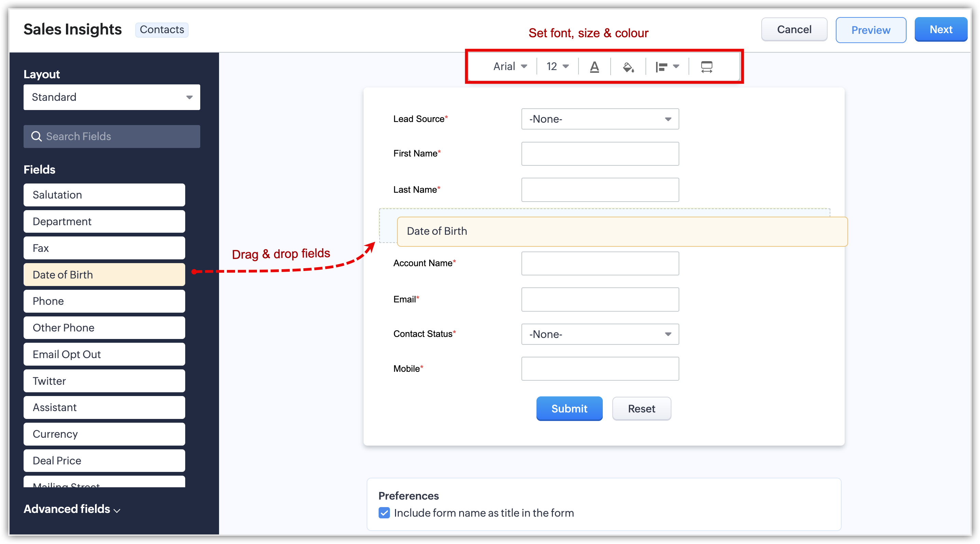Click the Preview button

coord(870,30)
